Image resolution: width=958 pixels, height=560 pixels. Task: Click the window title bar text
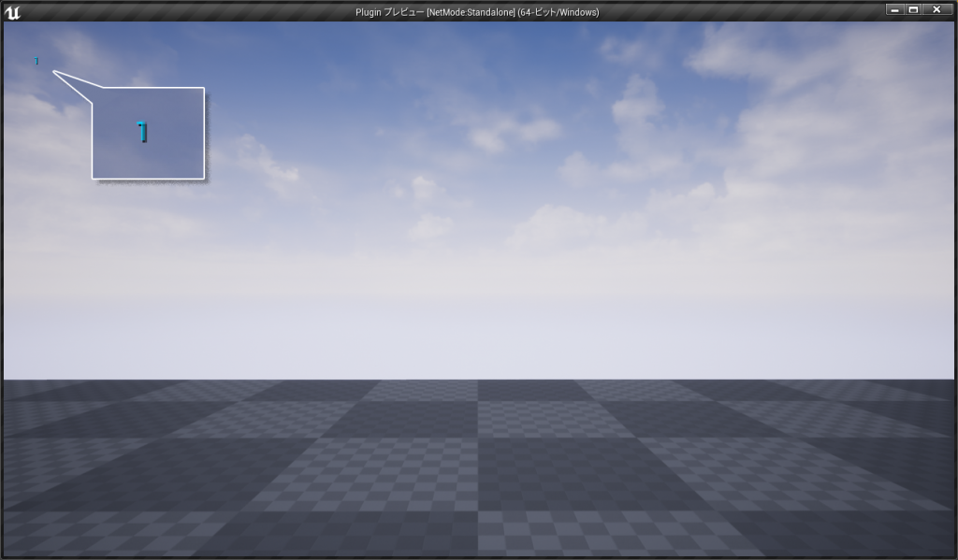pos(477,12)
